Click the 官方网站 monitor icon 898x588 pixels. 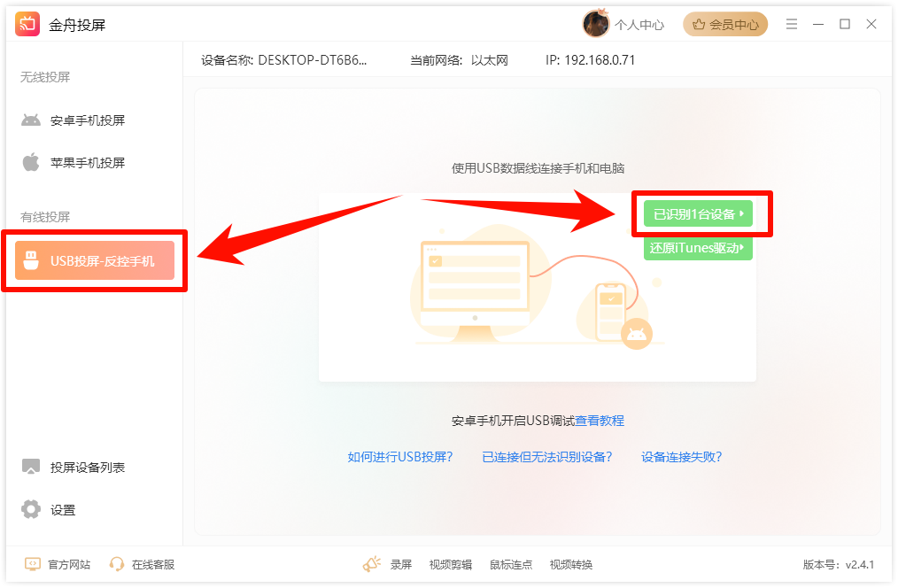pyautogui.click(x=33, y=564)
